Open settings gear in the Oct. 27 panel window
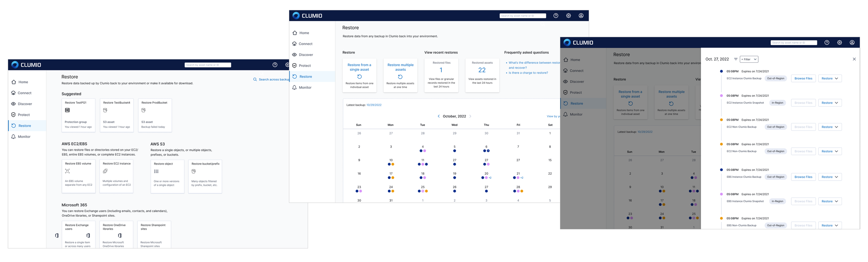 pyautogui.click(x=840, y=43)
